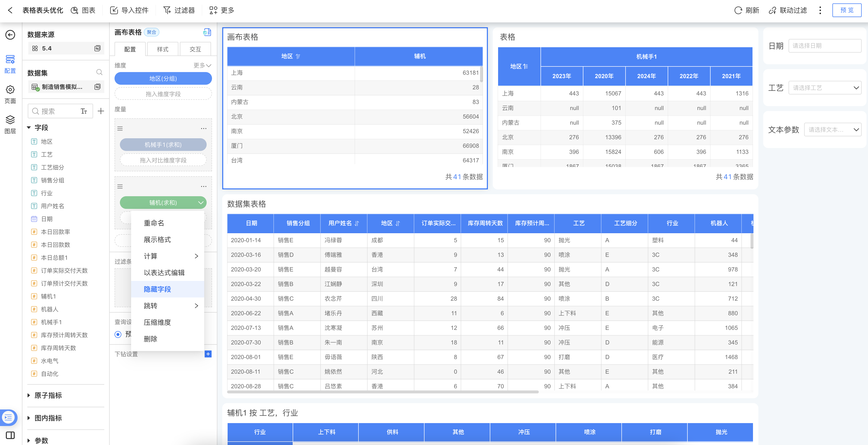Expand 更多 in the 维度 section

(x=202, y=65)
